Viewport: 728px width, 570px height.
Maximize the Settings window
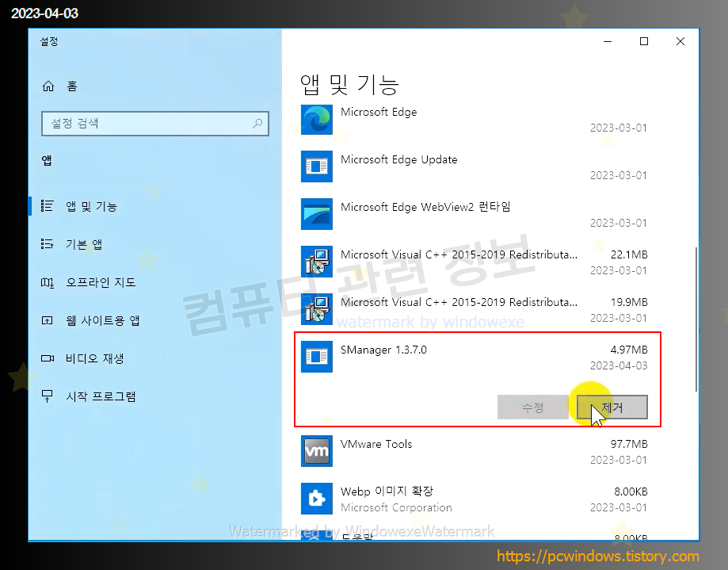click(644, 41)
